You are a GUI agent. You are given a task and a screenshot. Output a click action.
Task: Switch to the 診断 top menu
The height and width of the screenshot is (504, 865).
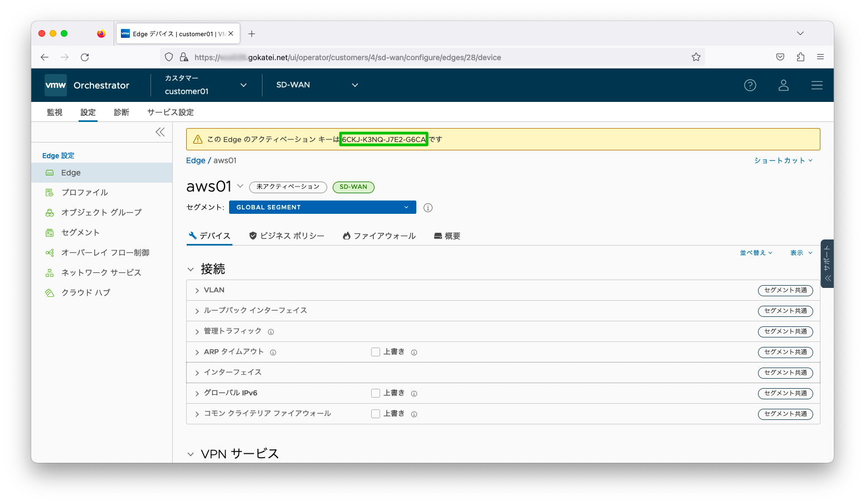click(122, 112)
